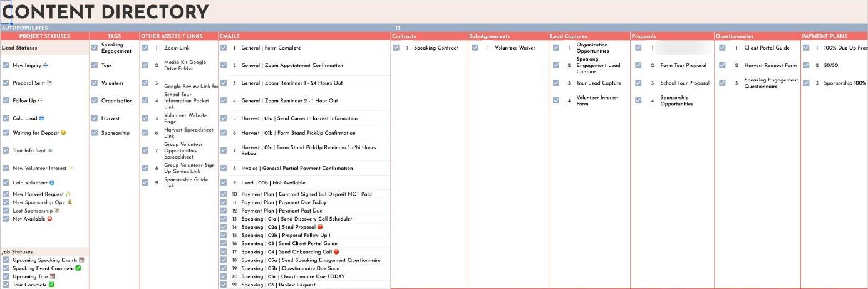Toggle General | Form Complete email checkbox
Viewport: 868px width, 289px height.
click(x=224, y=48)
